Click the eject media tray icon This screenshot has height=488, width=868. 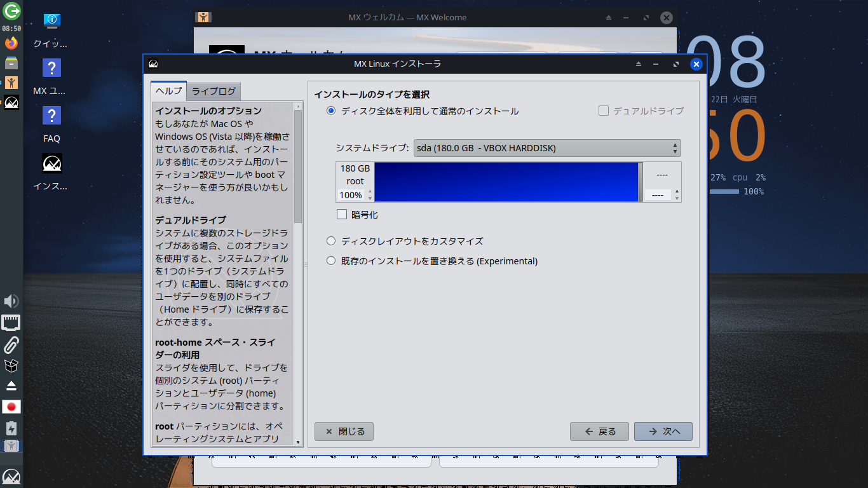click(11, 386)
